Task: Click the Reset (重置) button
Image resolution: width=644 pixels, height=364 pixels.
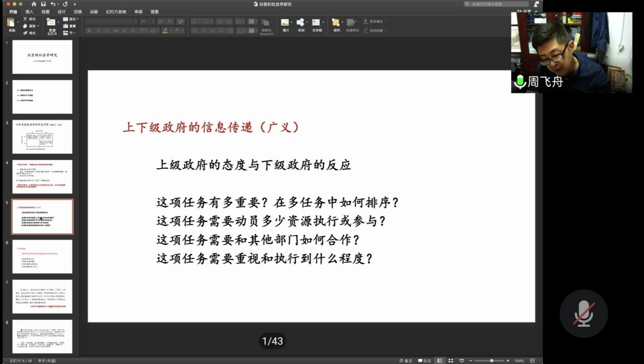Action: point(70,26)
